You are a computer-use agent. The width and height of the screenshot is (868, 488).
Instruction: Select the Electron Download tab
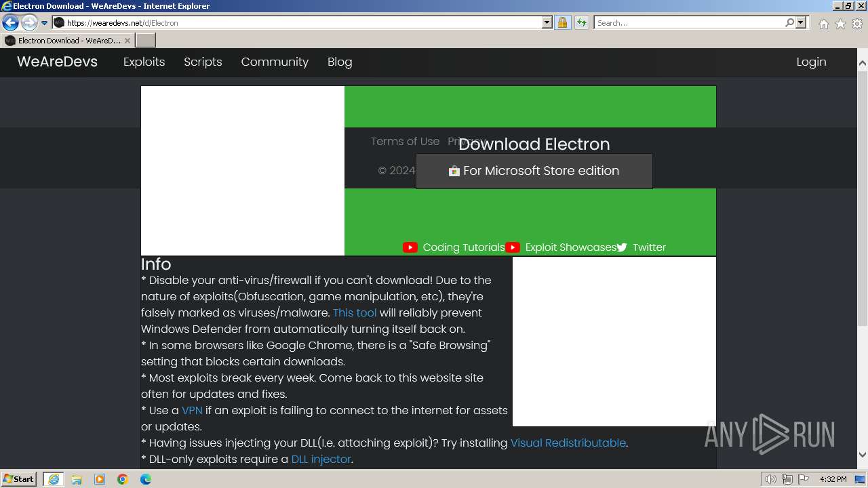67,41
